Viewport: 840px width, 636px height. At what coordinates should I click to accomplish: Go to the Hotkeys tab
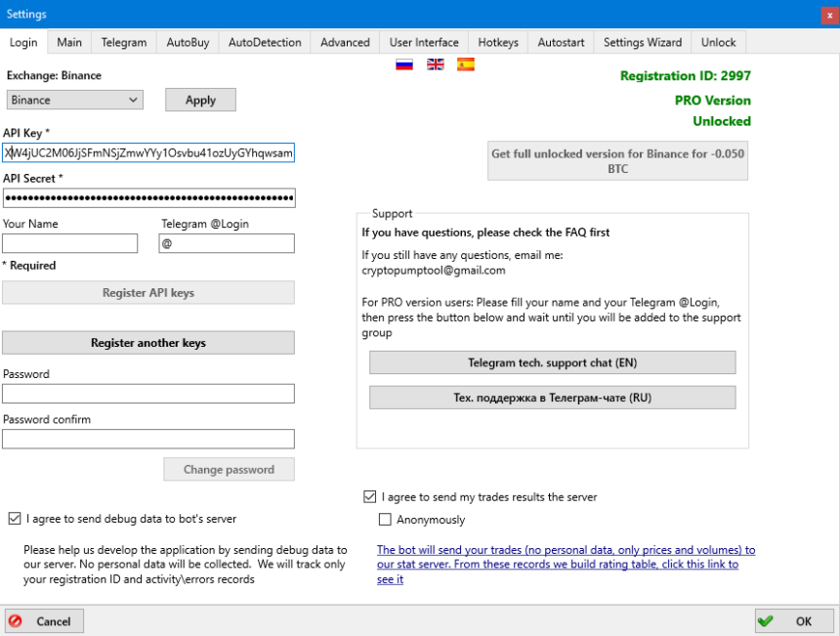(x=498, y=42)
